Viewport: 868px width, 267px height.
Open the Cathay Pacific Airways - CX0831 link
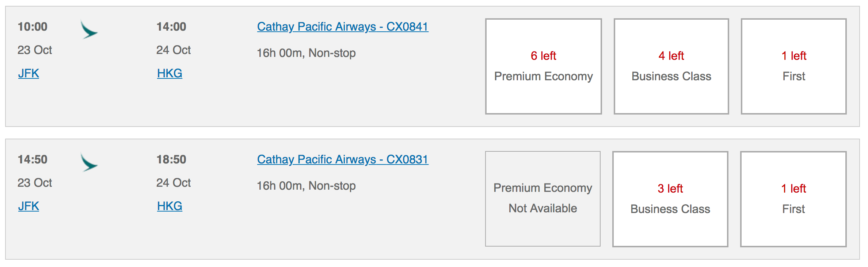[x=343, y=159]
